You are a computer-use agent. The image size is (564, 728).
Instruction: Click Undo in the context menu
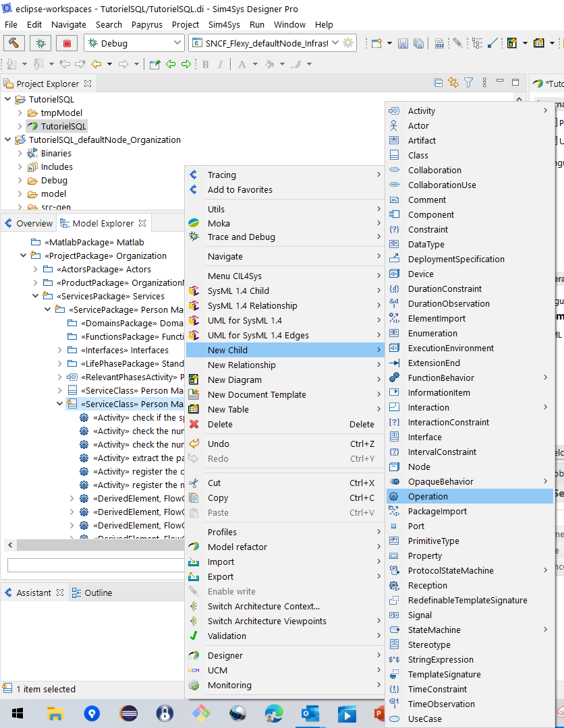tap(285, 444)
